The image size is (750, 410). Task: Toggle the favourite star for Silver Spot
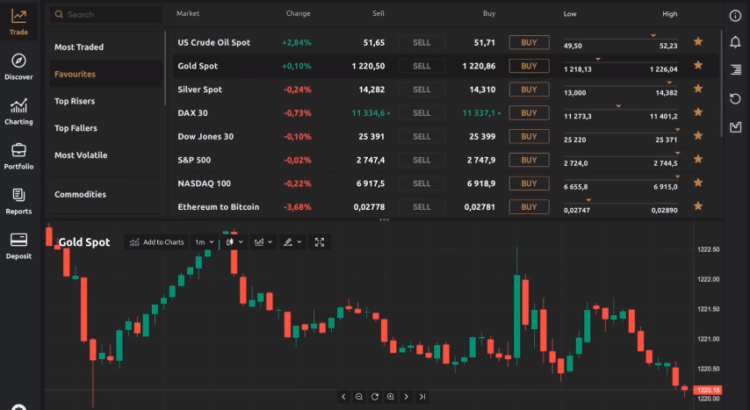[x=698, y=89]
